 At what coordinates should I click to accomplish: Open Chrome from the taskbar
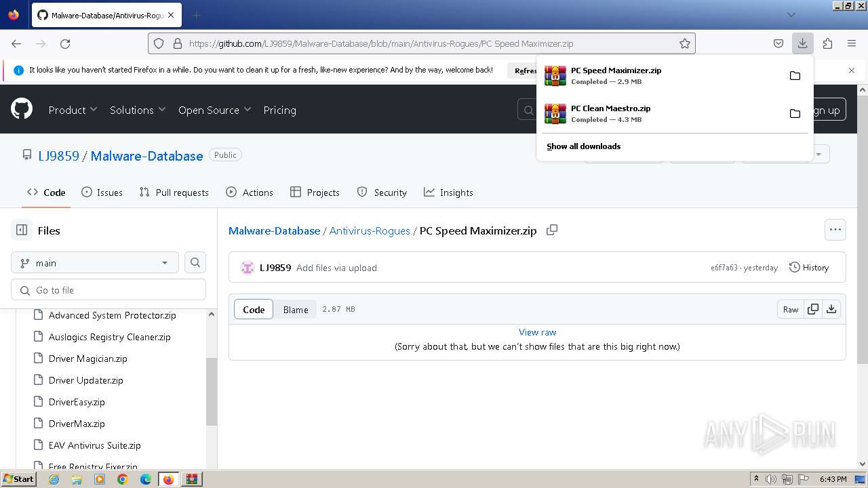(123, 479)
